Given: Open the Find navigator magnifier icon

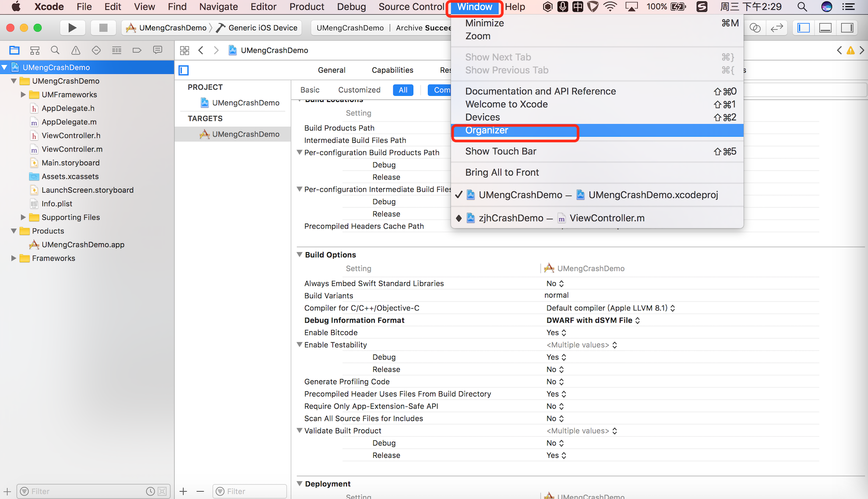Looking at the screenshot, I should [x=55, y=50].
